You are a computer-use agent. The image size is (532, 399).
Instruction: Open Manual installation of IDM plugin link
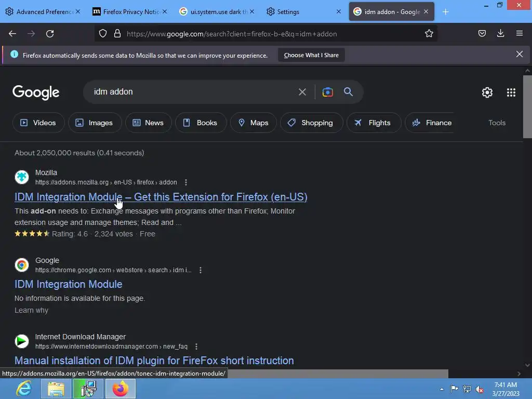[x=154, y=361]
